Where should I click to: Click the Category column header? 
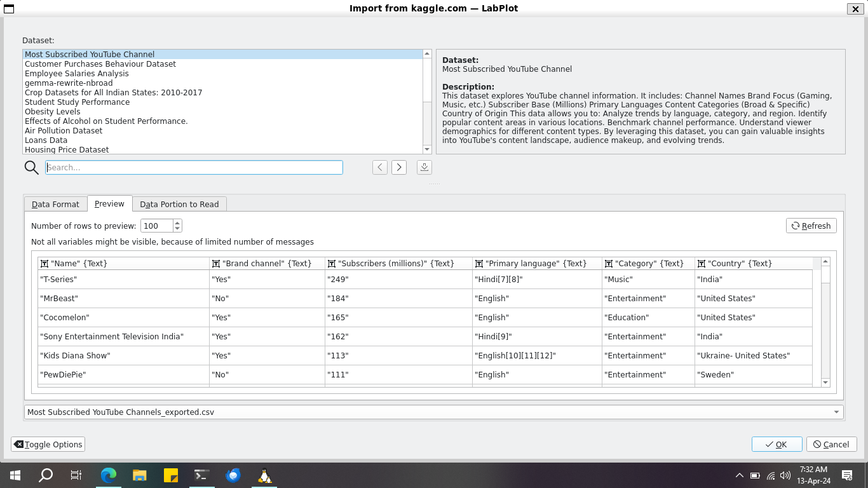648,263
